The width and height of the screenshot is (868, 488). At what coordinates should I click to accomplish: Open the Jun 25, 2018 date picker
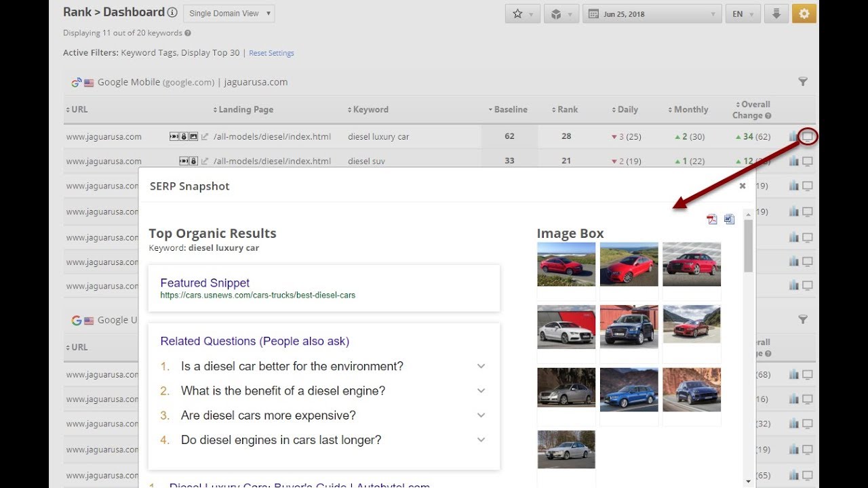click(x=652, y=14)
